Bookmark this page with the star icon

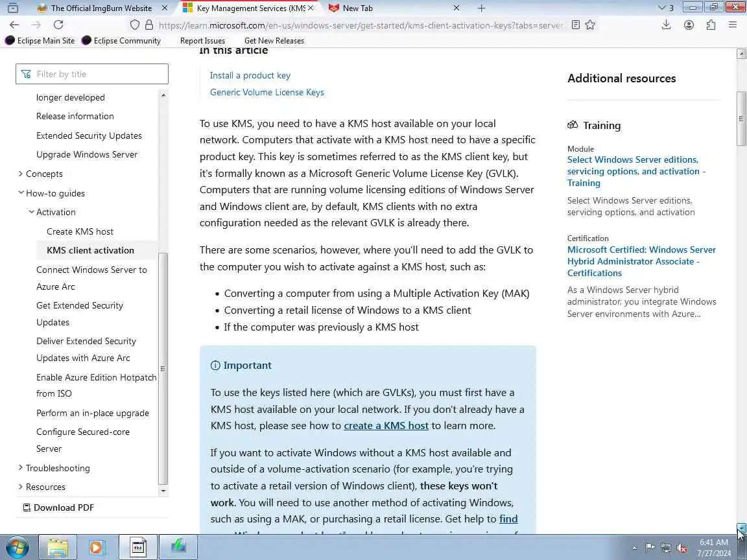pos(590,25)
